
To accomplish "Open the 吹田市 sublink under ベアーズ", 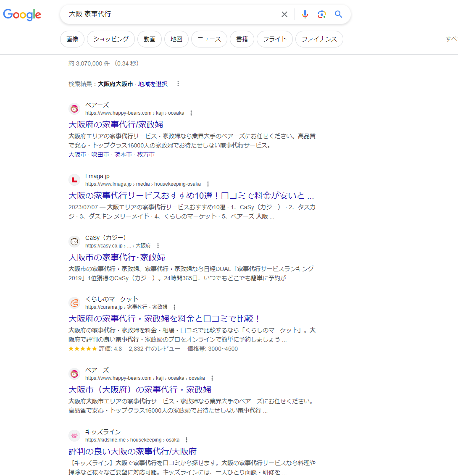I will (x=100, y=155).
